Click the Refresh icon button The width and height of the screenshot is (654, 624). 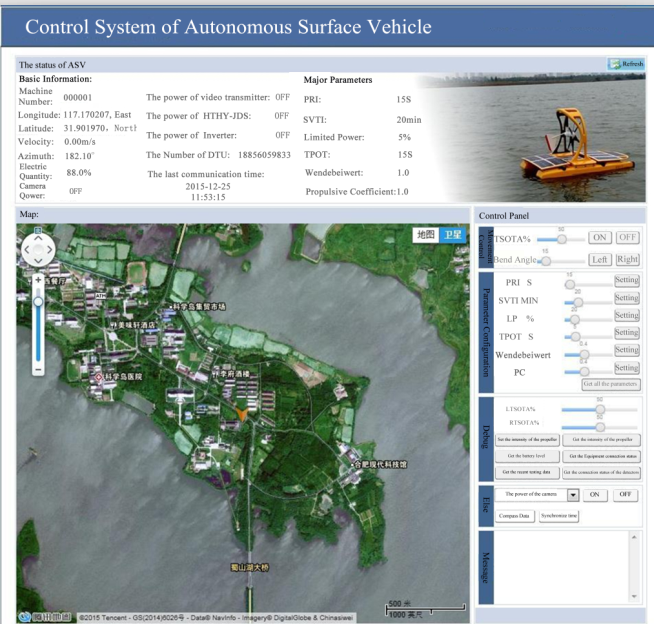(x=625, y=64)
